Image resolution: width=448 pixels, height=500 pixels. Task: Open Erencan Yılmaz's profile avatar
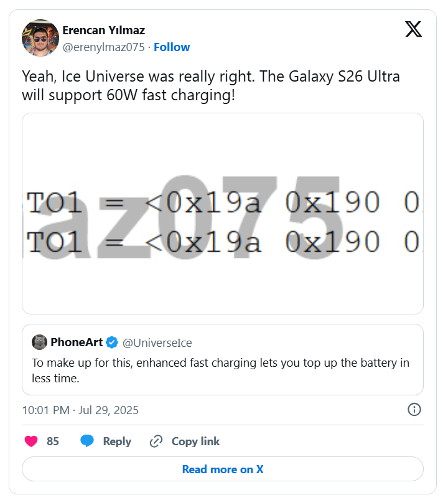(x=40, y=39)
